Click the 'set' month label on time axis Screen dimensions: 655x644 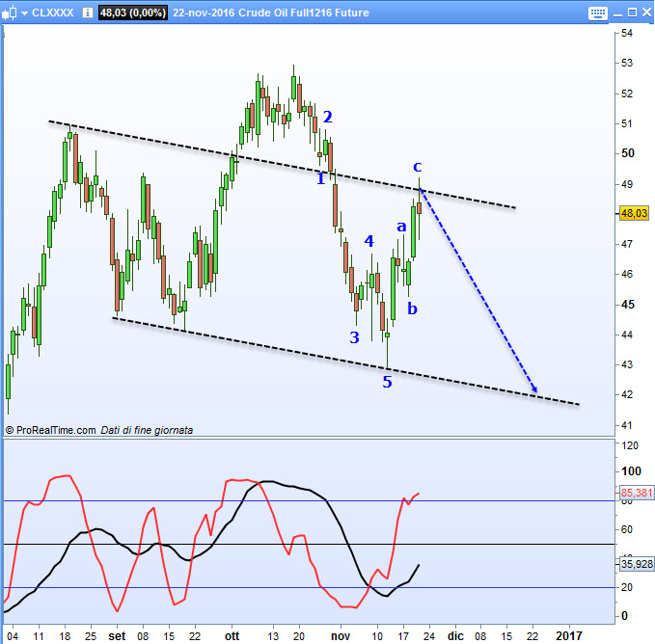click(117, 636)
